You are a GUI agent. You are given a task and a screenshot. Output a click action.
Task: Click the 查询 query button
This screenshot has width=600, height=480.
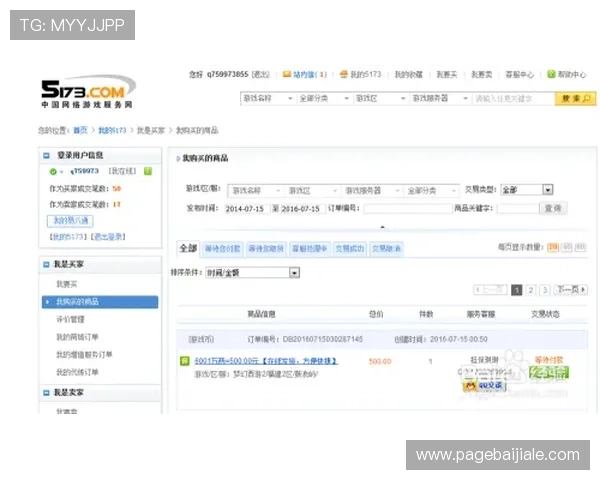[x=553, y=209]
